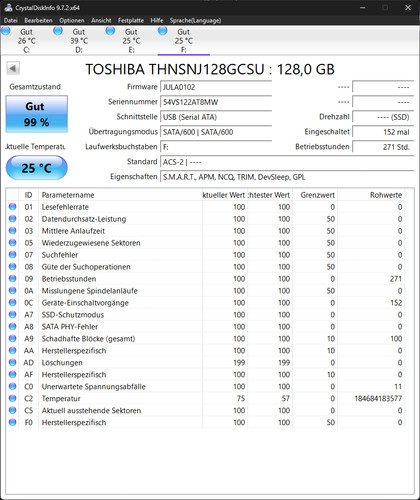Click the Aktueller Wert column header

click(225, 195)
